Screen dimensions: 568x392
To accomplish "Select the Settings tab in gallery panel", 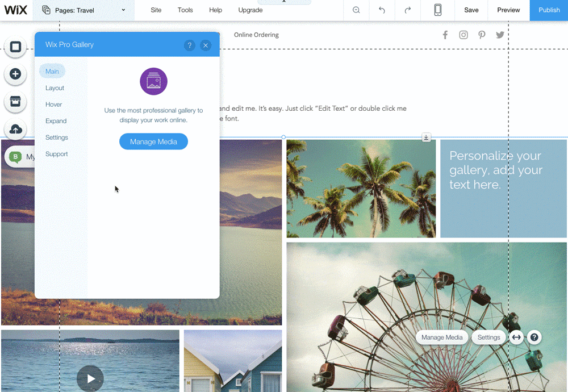I will (x=56, y=137).
